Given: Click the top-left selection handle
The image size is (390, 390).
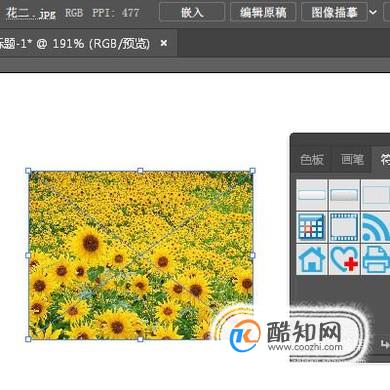Looking at the screenshot, I should click(x=28, y=171).
